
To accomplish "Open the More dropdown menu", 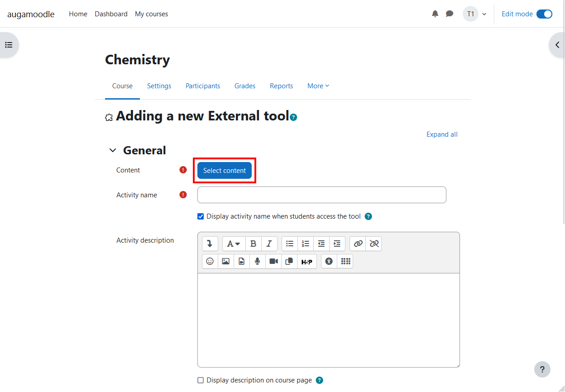I will (318, 86).
